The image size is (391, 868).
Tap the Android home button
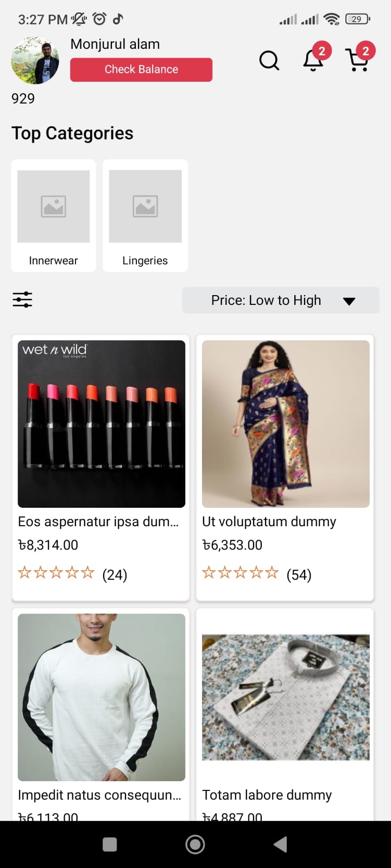[195, 844]
